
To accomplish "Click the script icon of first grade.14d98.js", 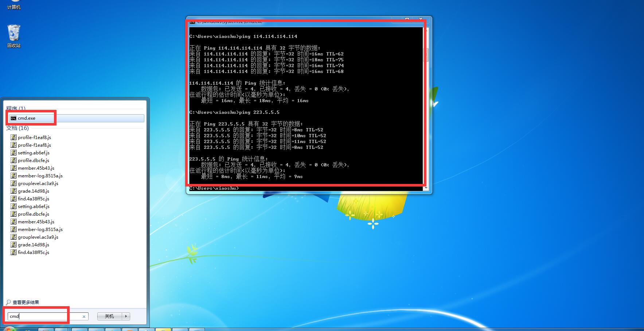I will [13, 191].
